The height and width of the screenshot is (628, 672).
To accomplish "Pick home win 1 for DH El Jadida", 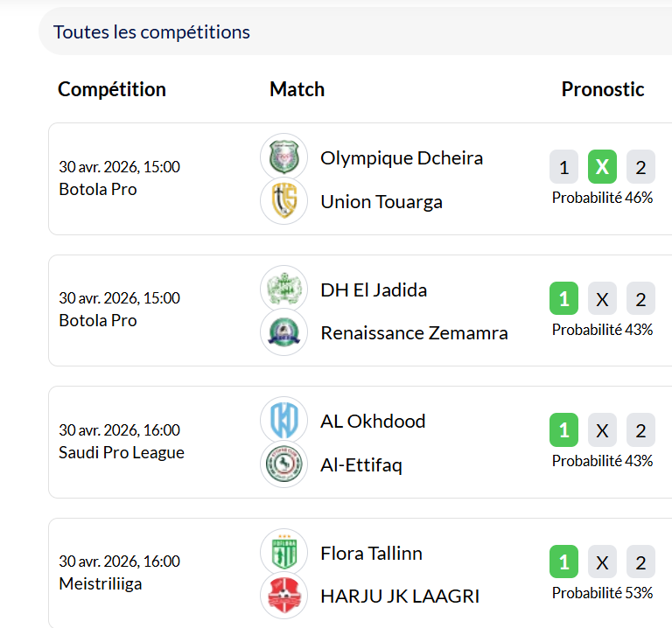I will point(563,299).
